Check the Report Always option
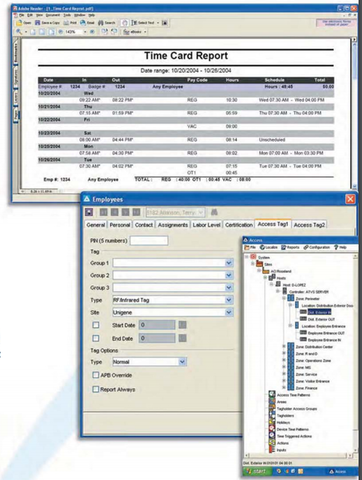The image size is (362, 480). tap(96, 389)
